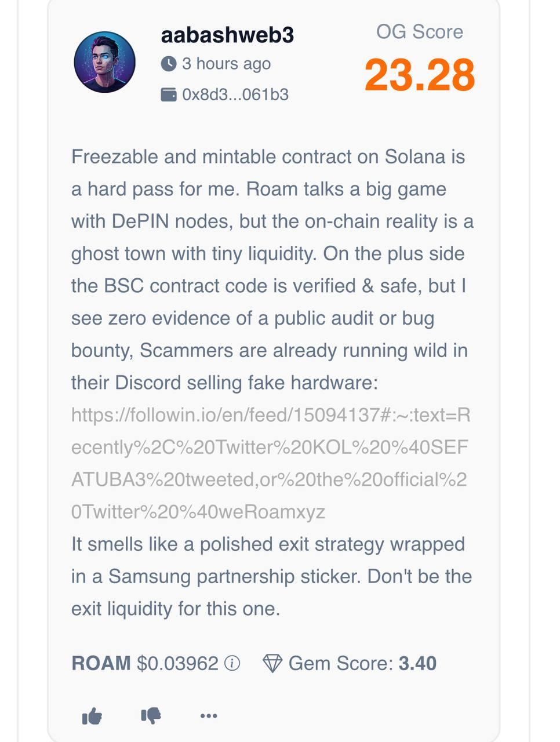Image resolution: width=560 pixels, height=742 pixels.
Task: Select the ROAM token label
Action: coord(101,663)
